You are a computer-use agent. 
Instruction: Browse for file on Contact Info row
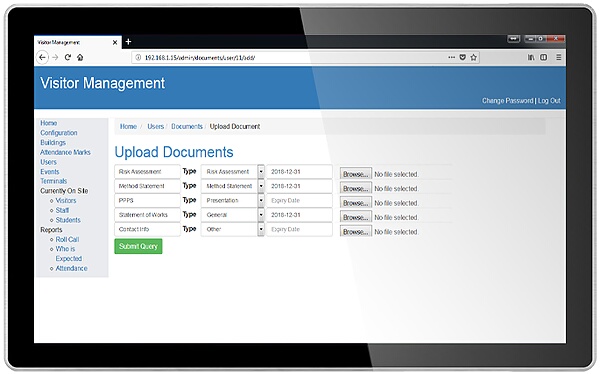click(355, 232)
